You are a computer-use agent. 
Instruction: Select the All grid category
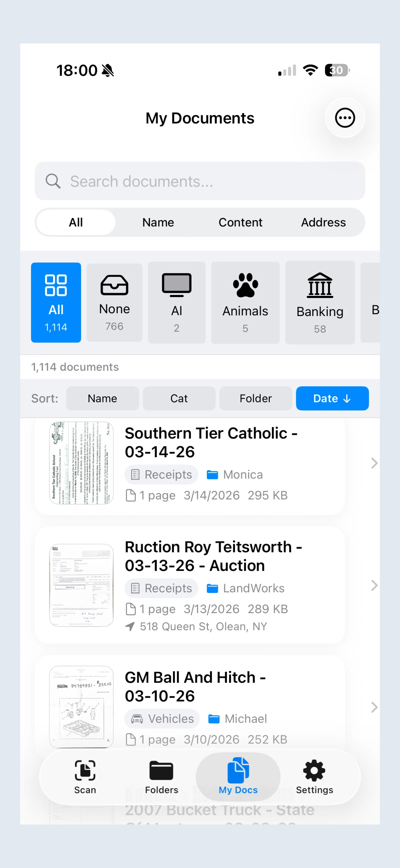(56, 302)
